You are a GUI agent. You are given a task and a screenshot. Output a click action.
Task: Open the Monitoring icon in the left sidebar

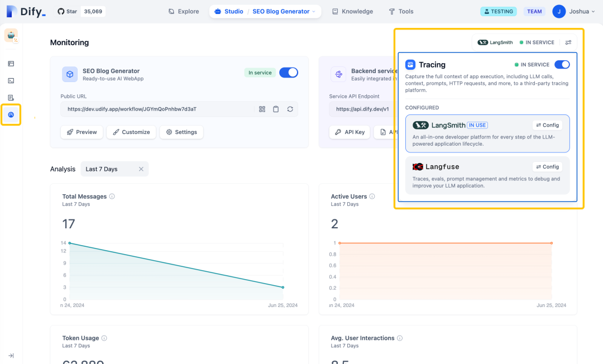[x=11, y=114]
